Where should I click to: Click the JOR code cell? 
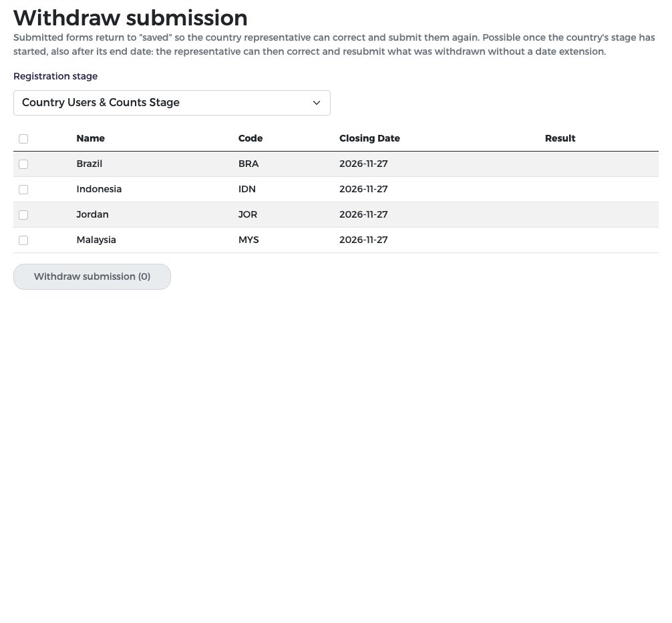tap(248, 214)
